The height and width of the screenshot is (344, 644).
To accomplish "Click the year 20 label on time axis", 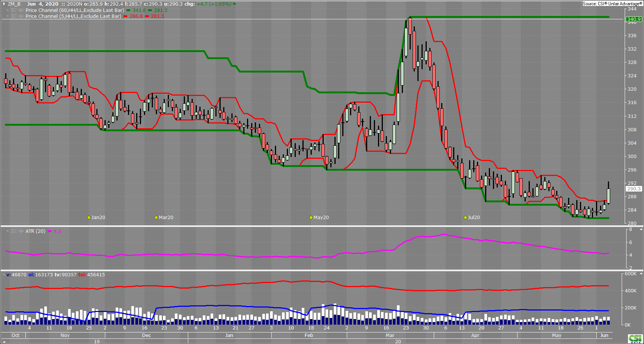I will (398, 341).
